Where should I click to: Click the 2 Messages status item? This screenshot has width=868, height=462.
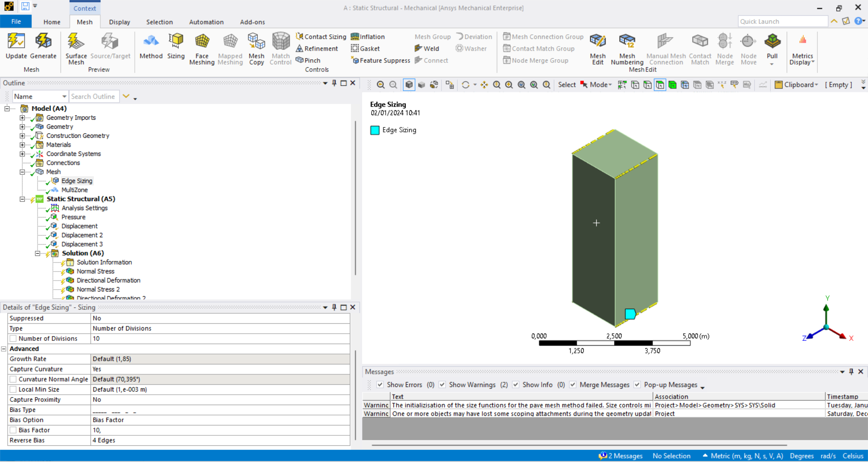[621, 456]
